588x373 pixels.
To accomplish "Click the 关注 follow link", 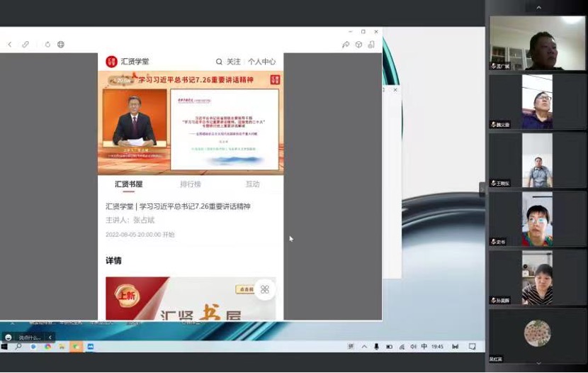I will (234, 62).
